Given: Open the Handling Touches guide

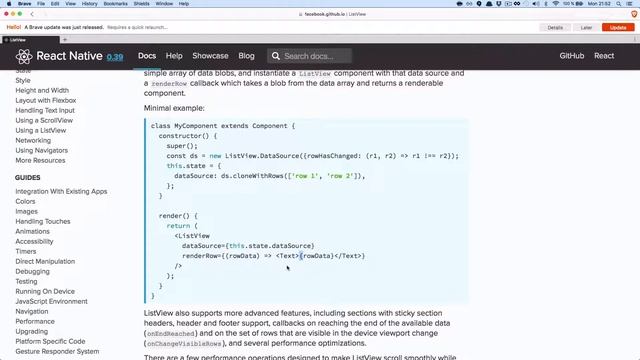Looking at the screenshot, I should point(43,221).
